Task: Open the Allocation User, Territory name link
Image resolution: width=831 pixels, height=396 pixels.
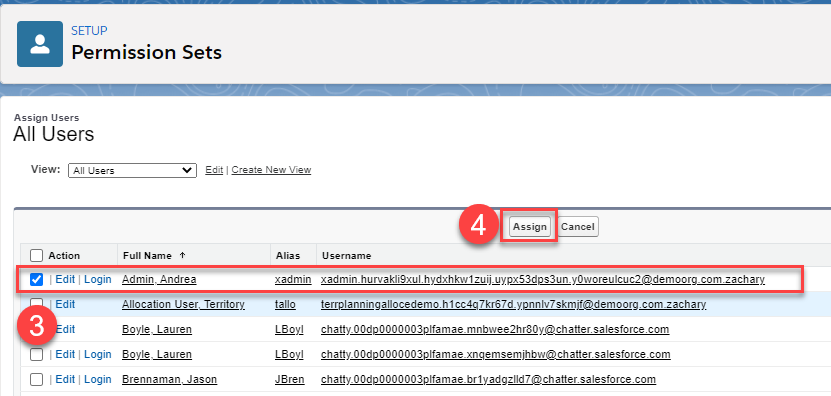Action: [x=183, y=304]
